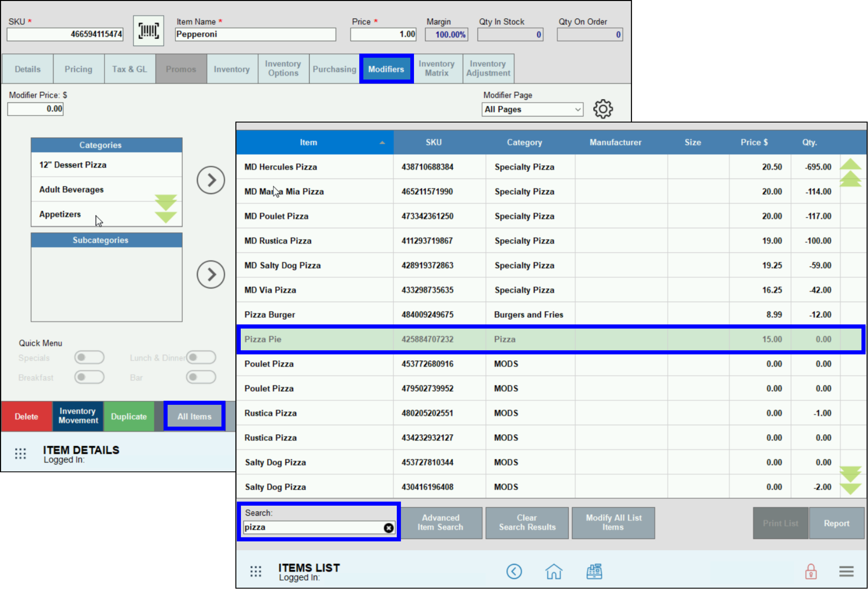Click the SKU input field
Viewport: 868px width, 589px height.
click(x=65, y=34)
